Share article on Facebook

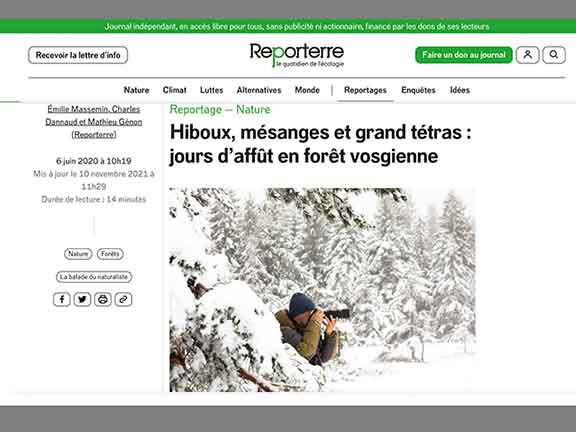[62, 299]
